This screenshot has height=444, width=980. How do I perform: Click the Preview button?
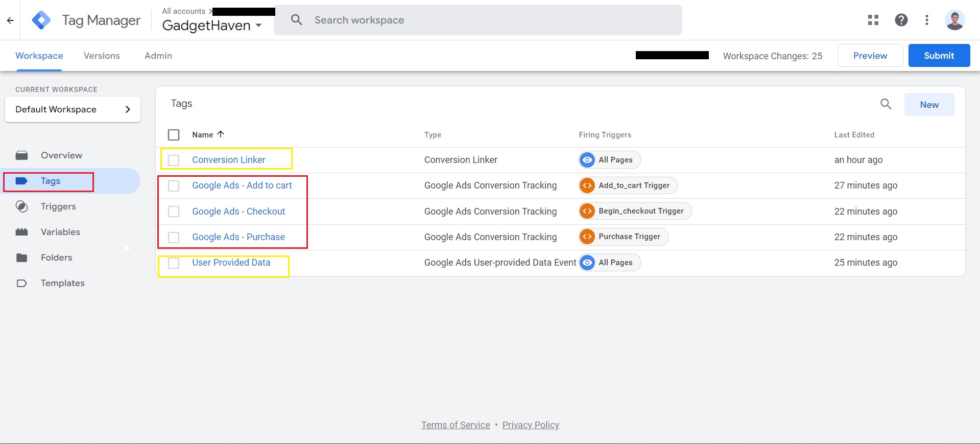870,56
